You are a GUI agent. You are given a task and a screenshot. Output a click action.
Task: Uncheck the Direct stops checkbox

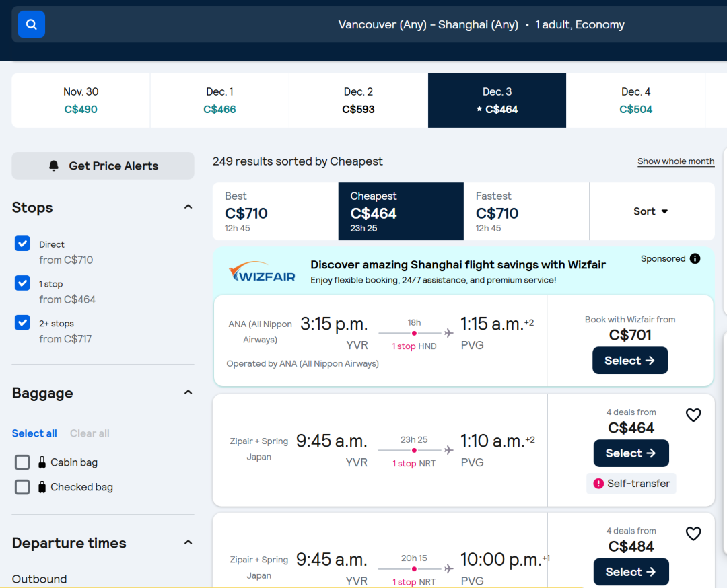tap(23, 244)
